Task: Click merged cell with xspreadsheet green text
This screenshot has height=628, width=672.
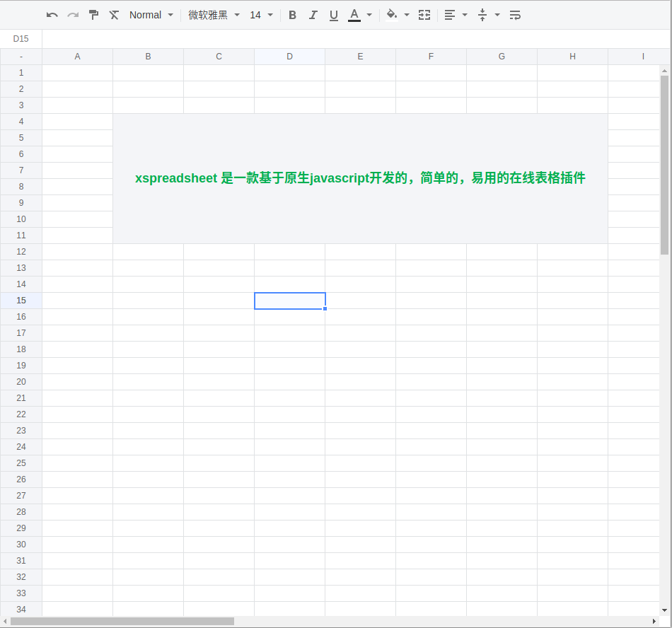Action: tap(361, 179)
